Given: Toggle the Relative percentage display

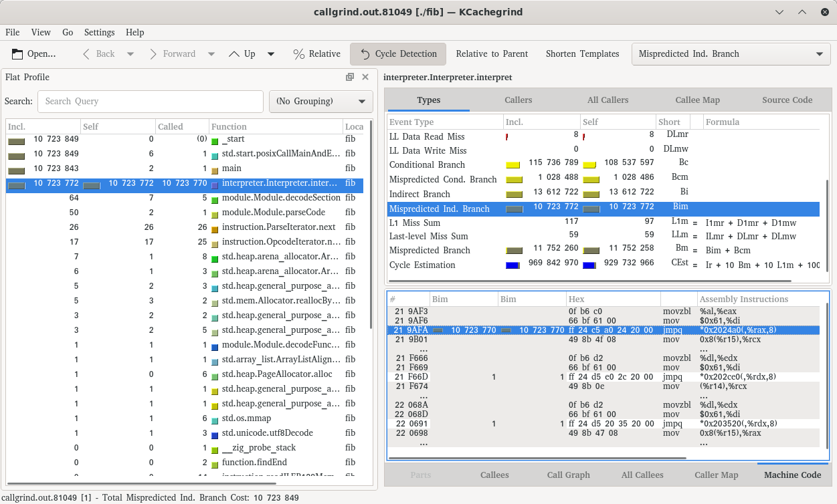Looking at the screenshot, I should click(317, 54).
